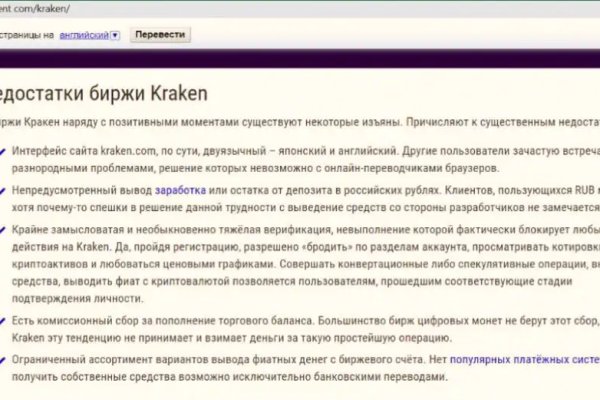This screenshot has height=400, width=600.
Task: Click the checkmark icon beside Интерфейс сайта kraken.com
Action: point(8,150)
